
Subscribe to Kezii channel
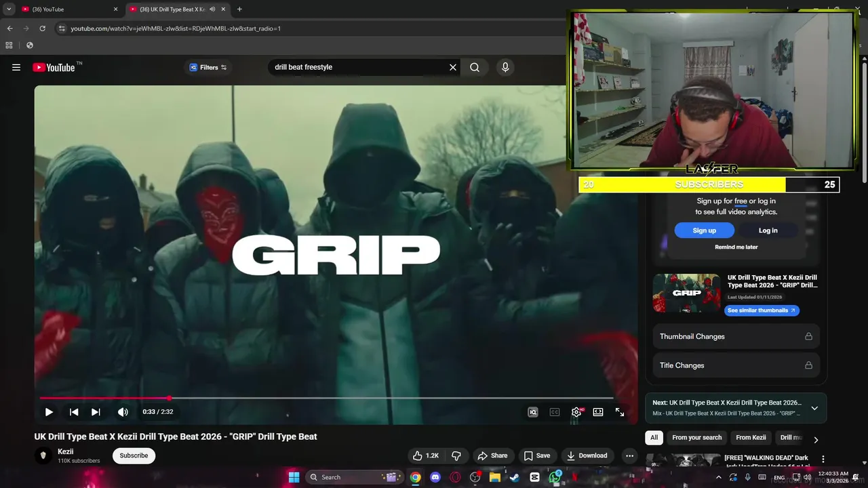click(134, 455)
